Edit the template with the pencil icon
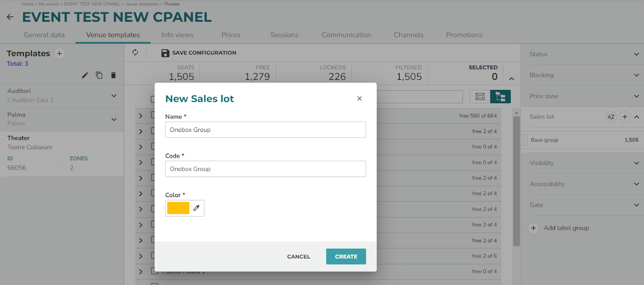Image resolution: width=644 pixels, height=285 pixels. coord(85,75)
